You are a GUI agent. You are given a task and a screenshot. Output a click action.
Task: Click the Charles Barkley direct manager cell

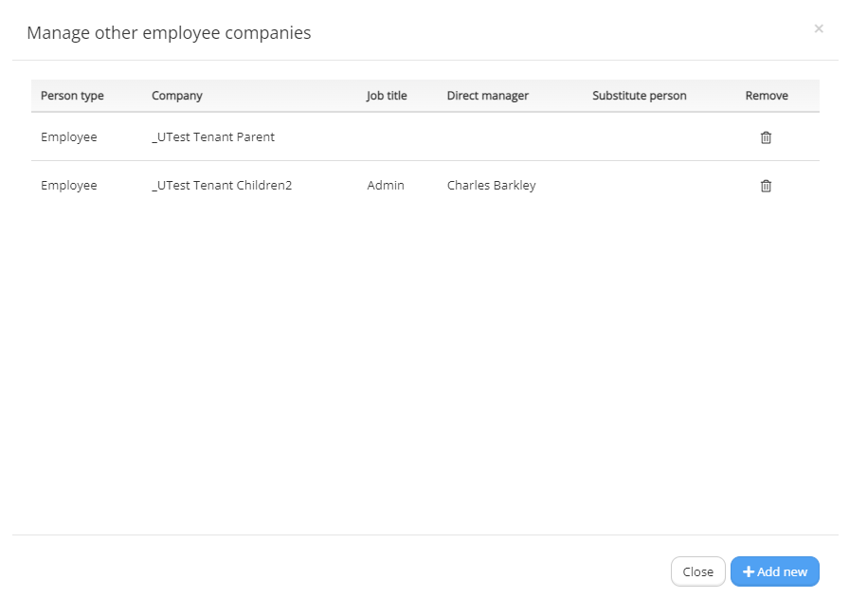(492, 185)
